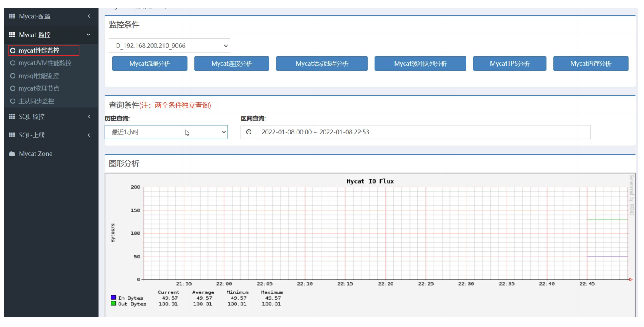644x327 pixels.
Task: Open the SQL-监控 sidebar menu
Action: coord(51,117)
